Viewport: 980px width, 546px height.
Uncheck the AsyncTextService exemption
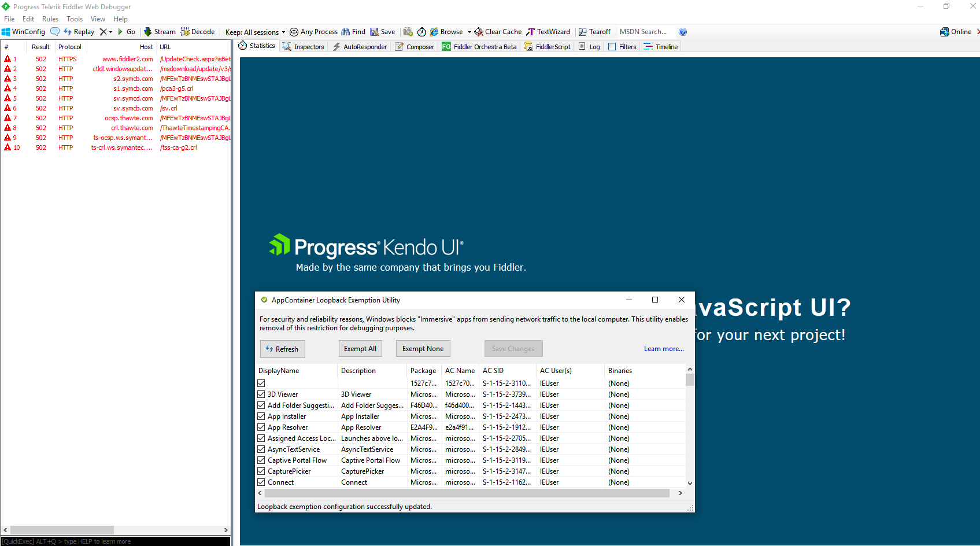pyautogui.click(x=261, y=449)
